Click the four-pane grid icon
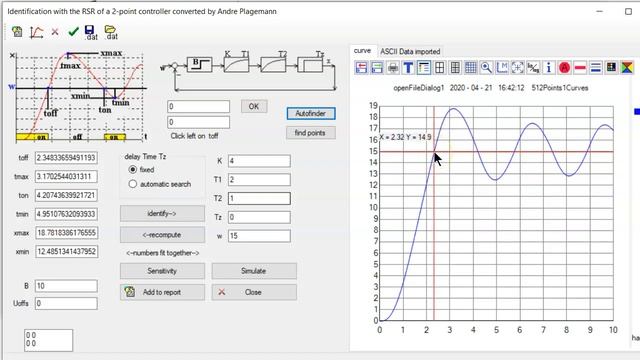640x360 pixels. 440,67
